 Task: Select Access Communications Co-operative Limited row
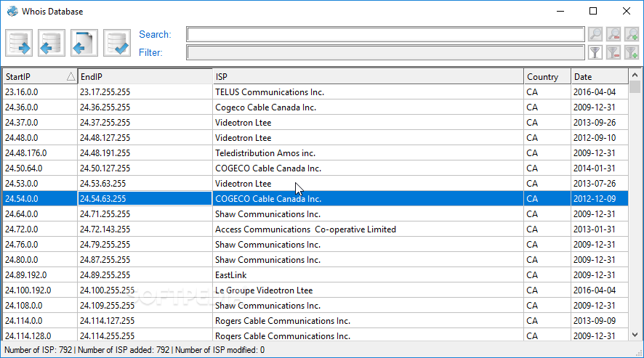point(315,229)
